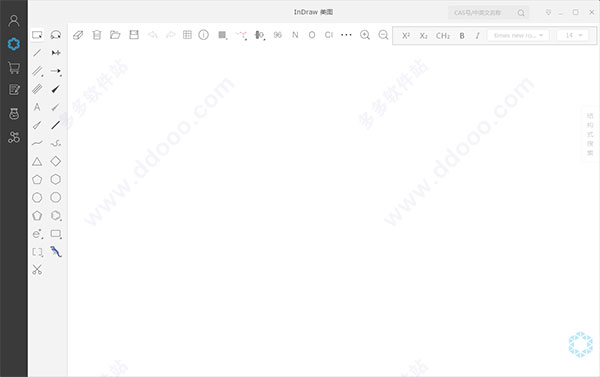
Task: Zoom in with magnifier plus
Action: click(x=365, y=35)
